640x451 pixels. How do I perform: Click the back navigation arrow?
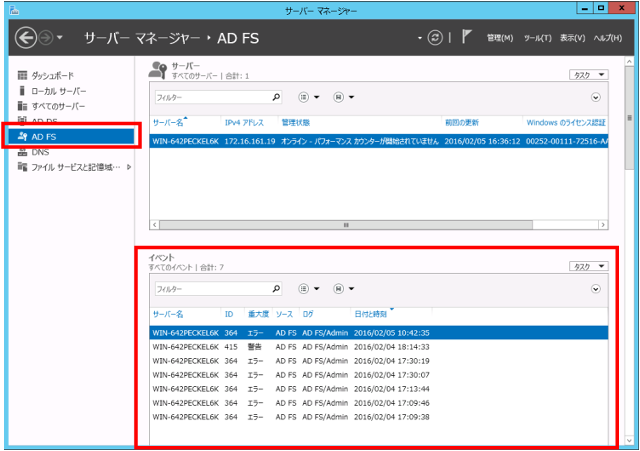[26, 38]
